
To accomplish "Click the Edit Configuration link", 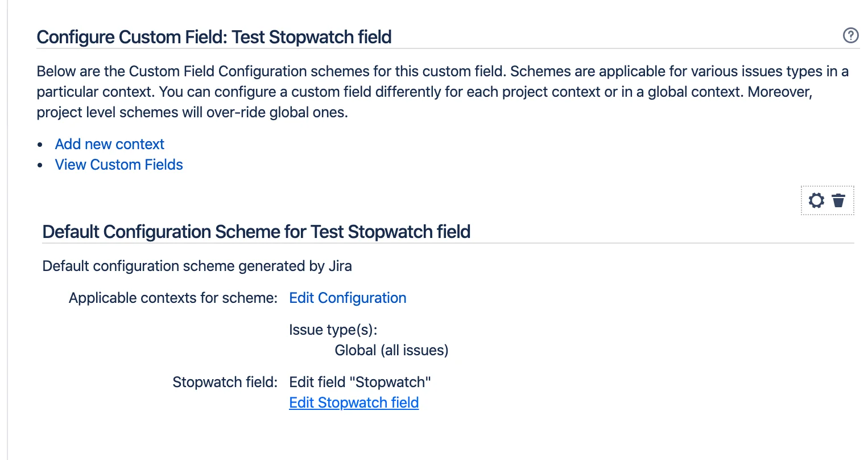I will tap(348, 298).
